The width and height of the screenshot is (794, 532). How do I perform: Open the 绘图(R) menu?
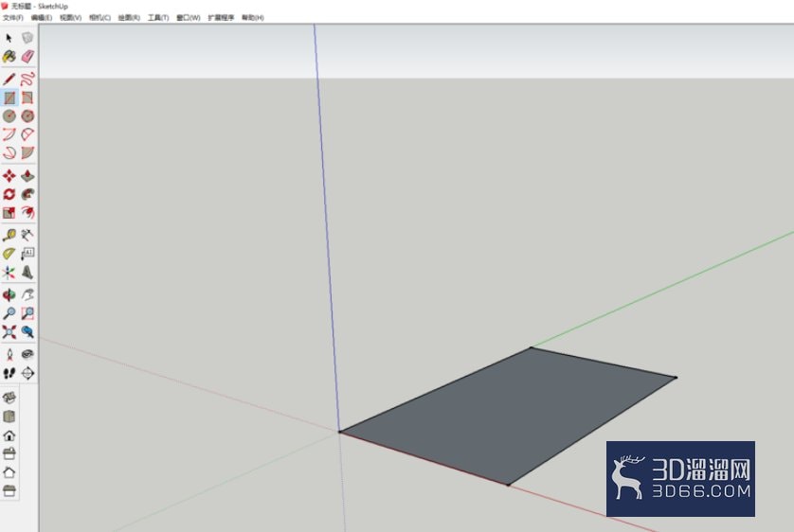(x=129, y=18)
